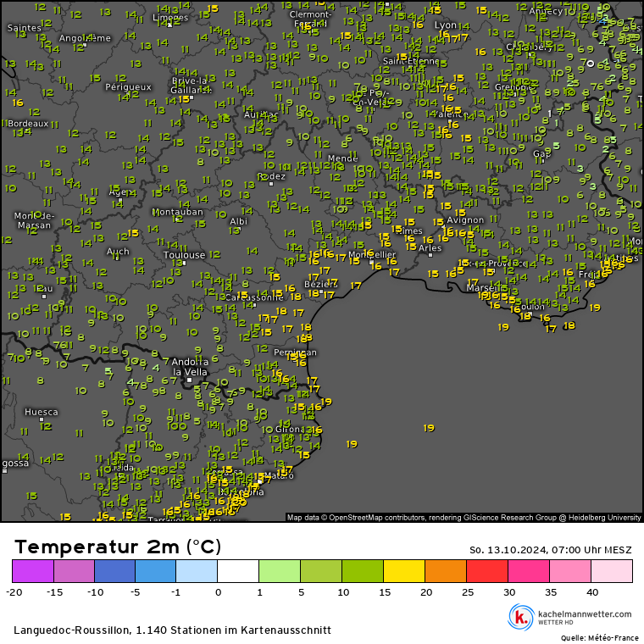Viewport: 644px width, 644px height.
Task: Click the Arles square city marker
Action: 430,255
